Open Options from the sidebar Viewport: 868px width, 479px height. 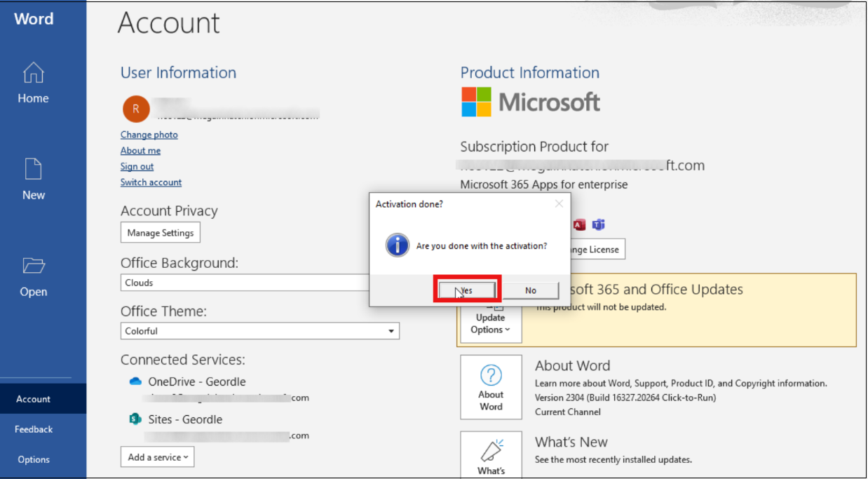pyautogui.click(x=34, y=459)
